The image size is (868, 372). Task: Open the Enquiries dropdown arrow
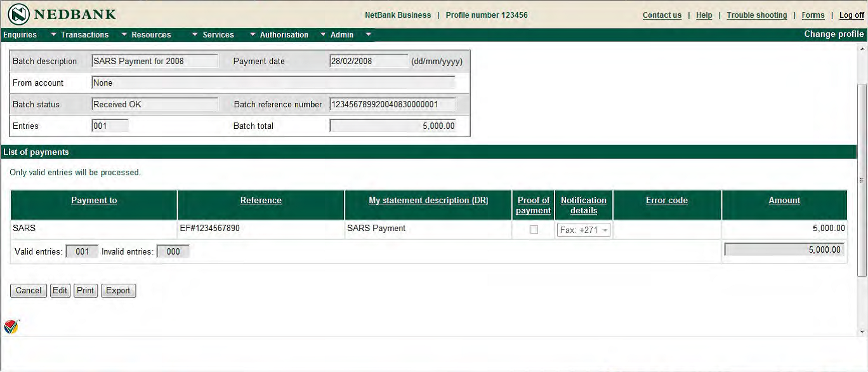point(54,35)
